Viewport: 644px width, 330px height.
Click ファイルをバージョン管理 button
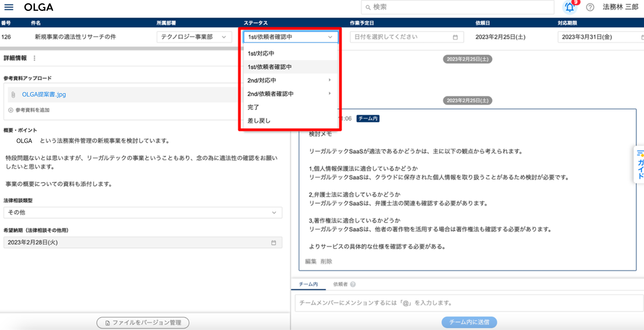[x=143, y=323]
